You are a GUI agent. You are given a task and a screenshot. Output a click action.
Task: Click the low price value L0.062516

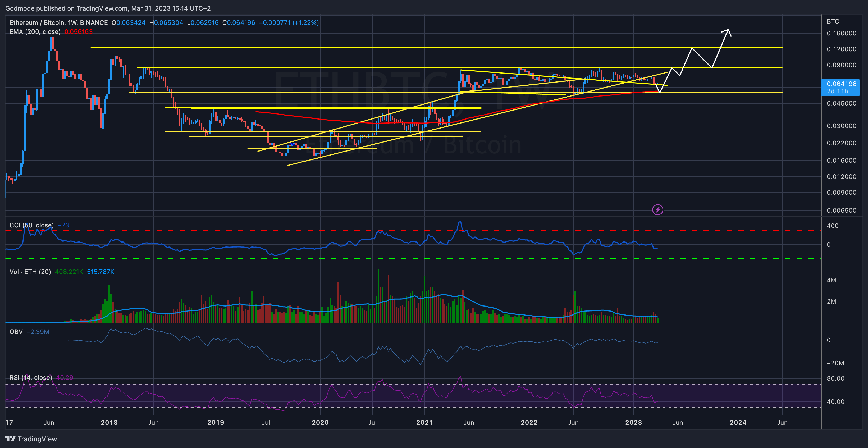203,22
